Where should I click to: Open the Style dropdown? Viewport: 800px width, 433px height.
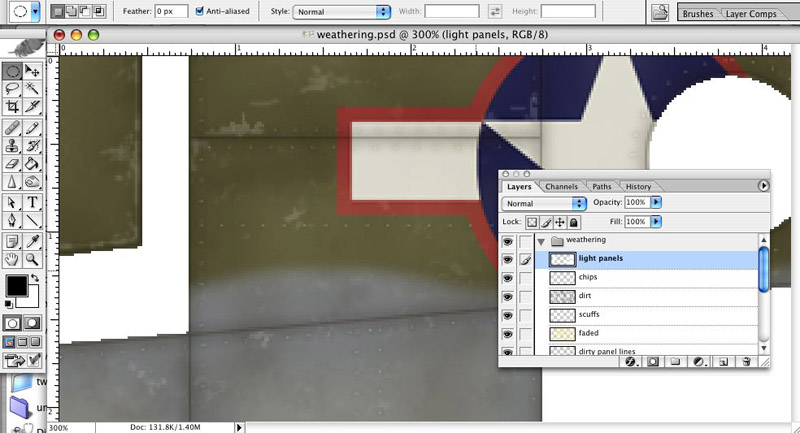pos(342,12)
